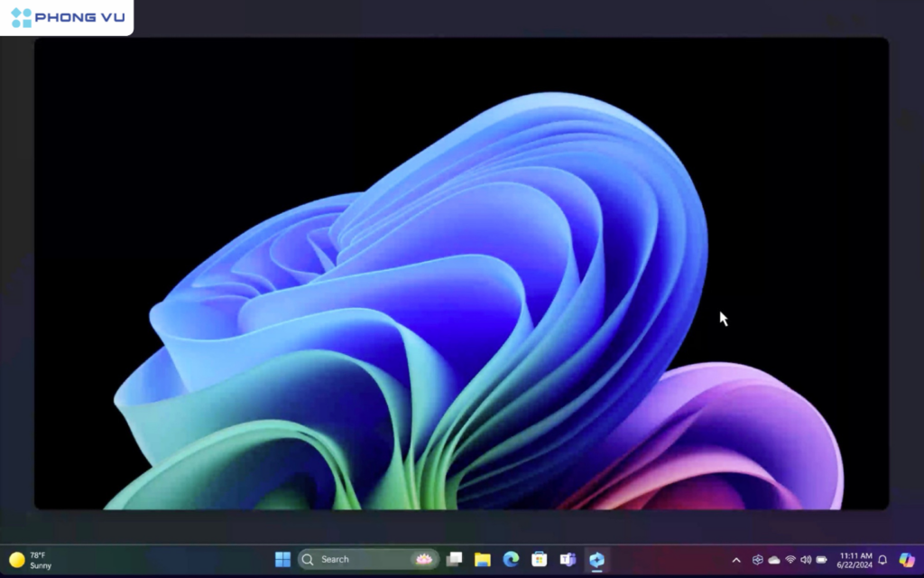Open File Explorer from the taskbar

click(x=482, y=558)
